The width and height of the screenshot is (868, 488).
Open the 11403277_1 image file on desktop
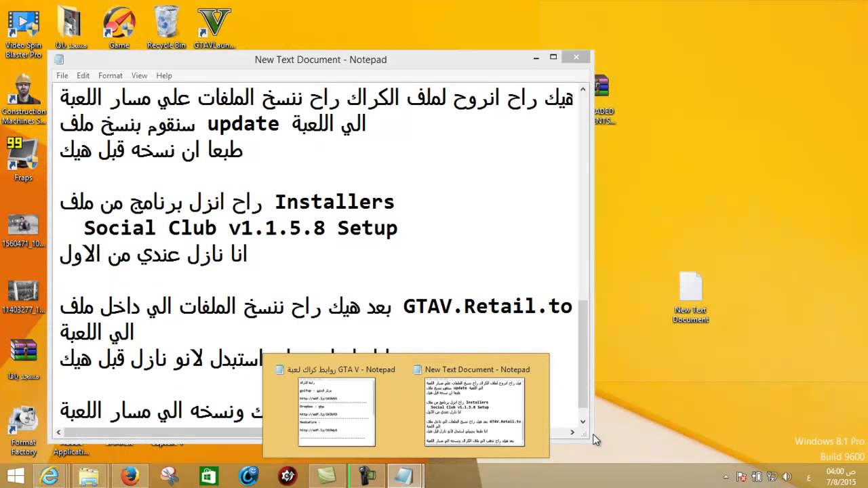point(23,297)
